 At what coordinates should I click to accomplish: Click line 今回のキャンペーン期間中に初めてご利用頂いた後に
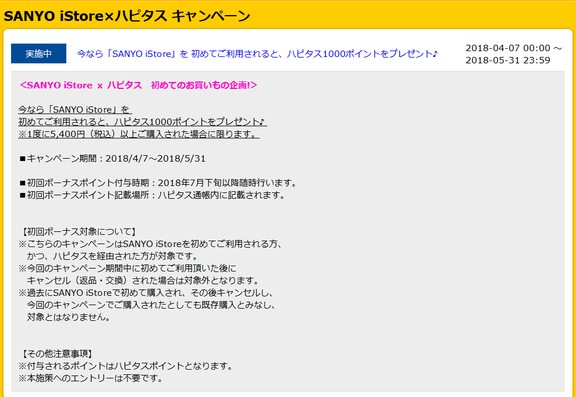pos(128,268)
